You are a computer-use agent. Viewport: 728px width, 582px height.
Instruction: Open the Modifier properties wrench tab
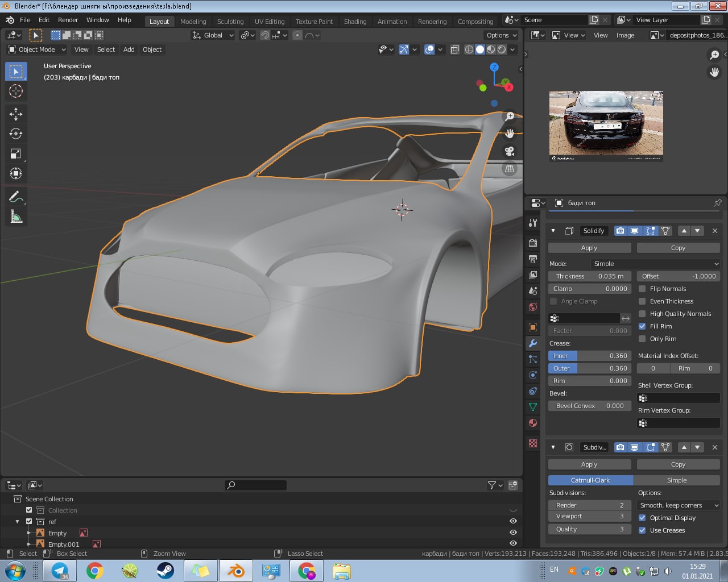point(533,343)
